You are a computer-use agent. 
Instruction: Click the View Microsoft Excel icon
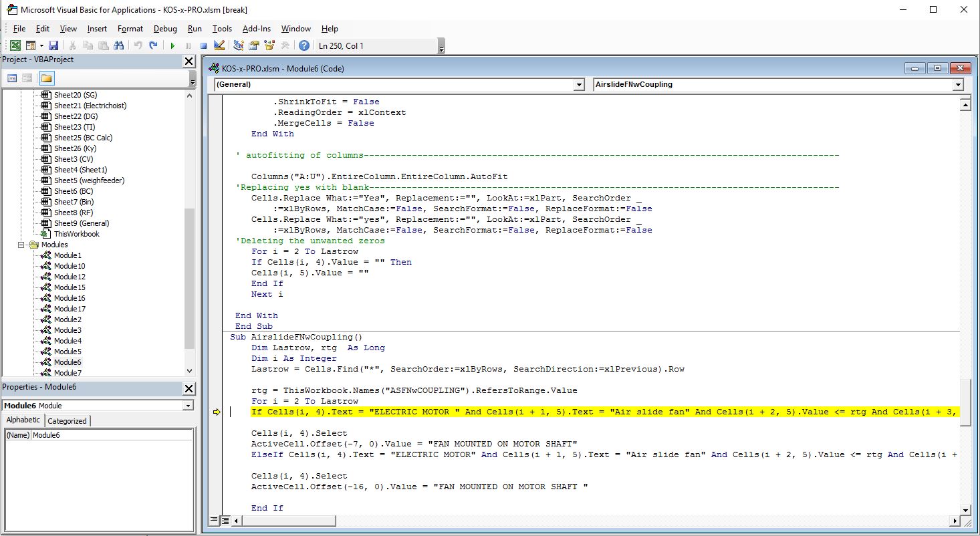coord(15,45)
